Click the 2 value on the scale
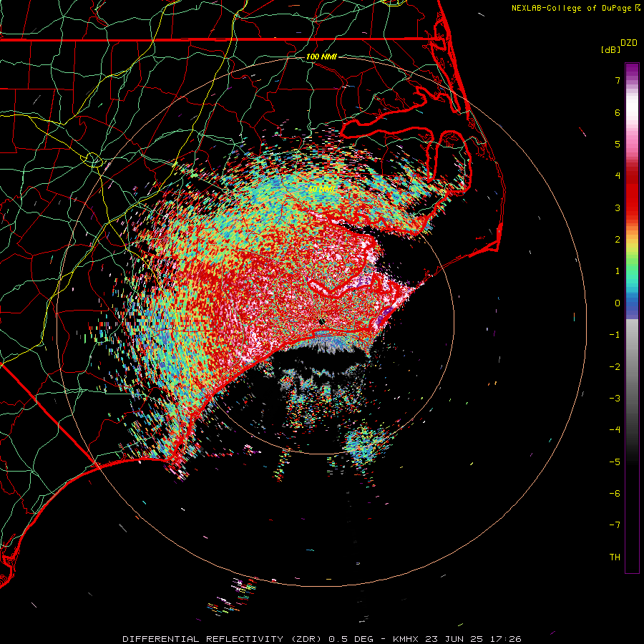Image resolution: width=644 pixels, height=644 pixels. 618,240
